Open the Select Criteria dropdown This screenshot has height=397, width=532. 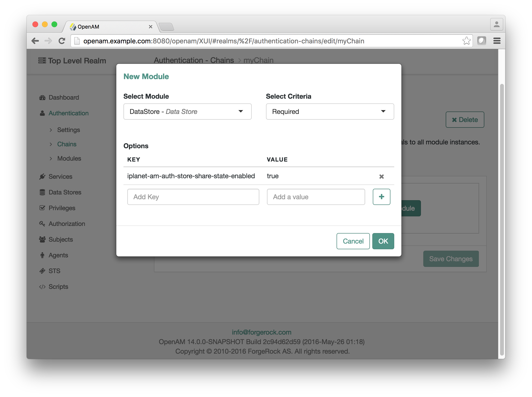click(330, 112)
